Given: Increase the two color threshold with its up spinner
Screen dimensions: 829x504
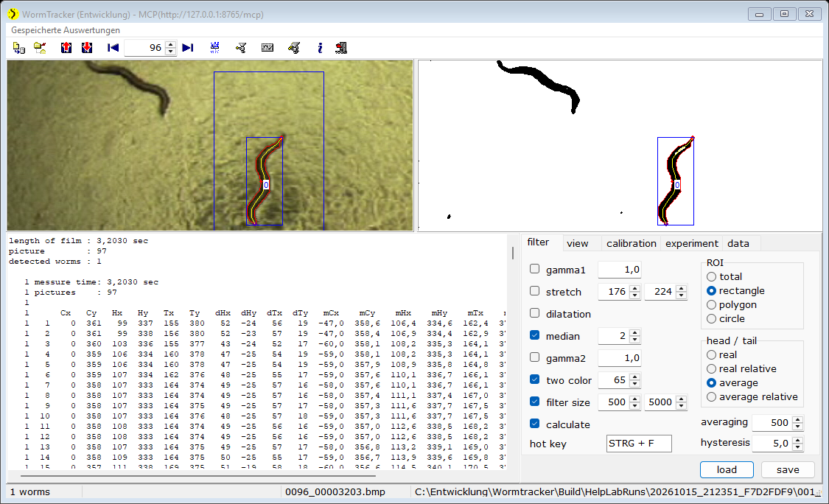Looking at the screenshot, I should (x=635, y=377).
